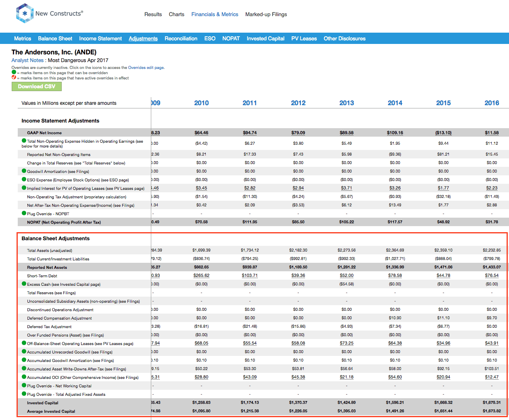The width and height of the screenshot is (509, 420).
Task: Switch to the Invested Capital tab
Action: click(x=266, y=39)
